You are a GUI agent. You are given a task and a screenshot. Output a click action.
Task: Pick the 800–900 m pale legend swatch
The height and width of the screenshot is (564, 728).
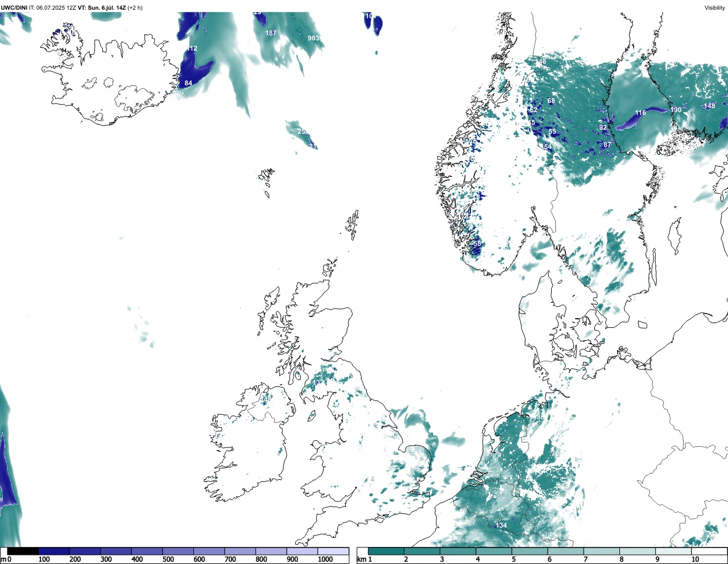coord(271,551)
